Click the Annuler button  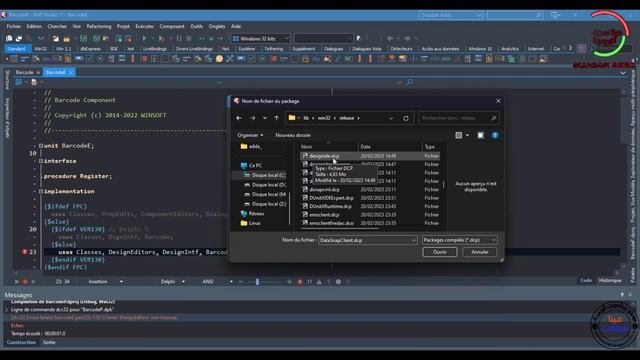tap(480, 252)
